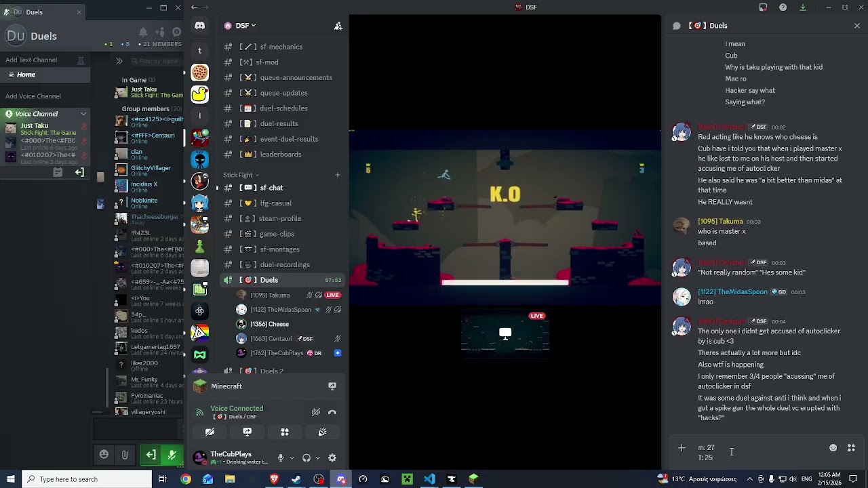The image size is (868, 488).
Task: Open activities launcher in voice panel
Action: point(285,432)
